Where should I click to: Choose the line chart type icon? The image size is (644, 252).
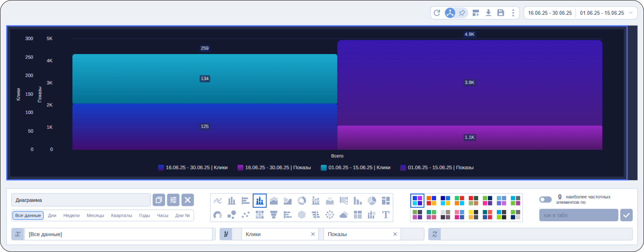(x=218, y=201)
